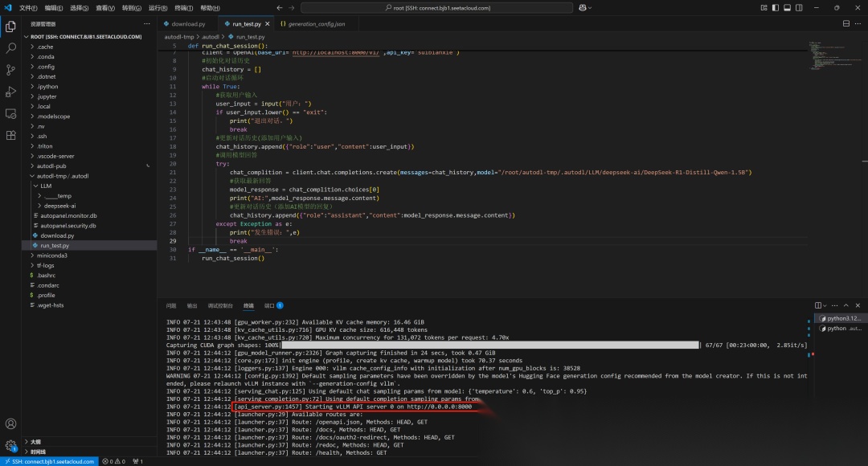
Task: Open forwarded ports indicator in status bar
Action: pos(138,461)
